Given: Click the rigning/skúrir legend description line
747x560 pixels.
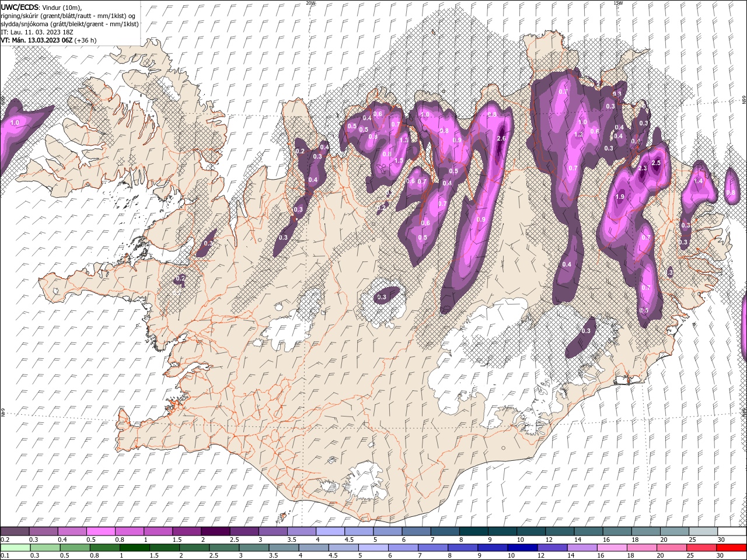Looking at the screenshot, I should (x=68, y=15).
